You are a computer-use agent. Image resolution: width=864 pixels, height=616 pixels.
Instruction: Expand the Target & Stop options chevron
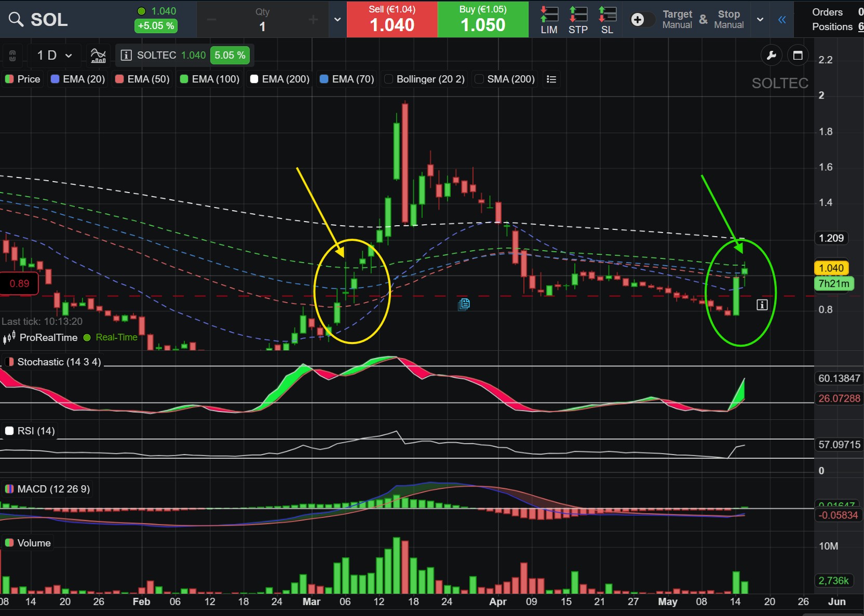760,20
